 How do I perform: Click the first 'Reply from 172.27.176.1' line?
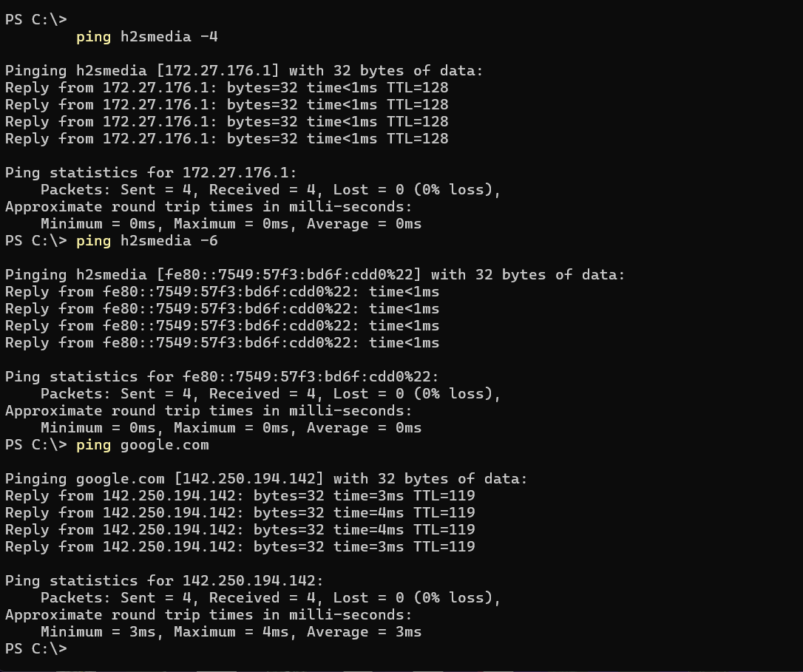226,87
